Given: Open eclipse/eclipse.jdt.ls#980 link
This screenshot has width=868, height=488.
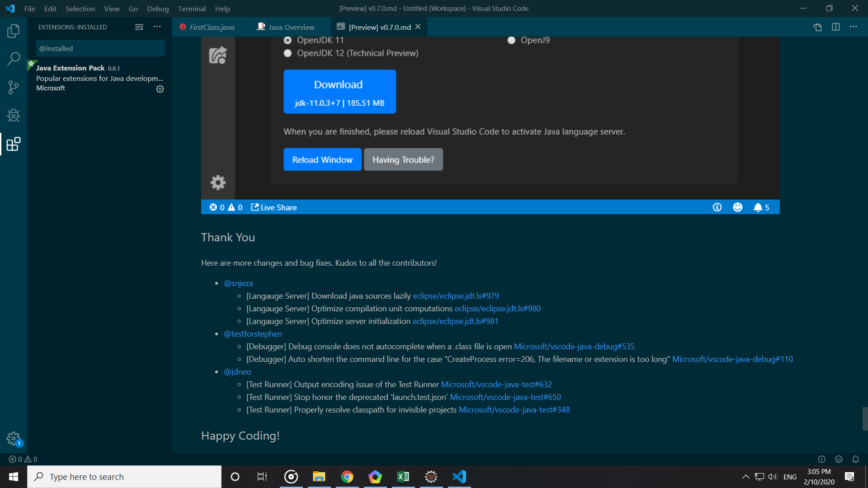Looking at the screenshot, I should [497, 309].
